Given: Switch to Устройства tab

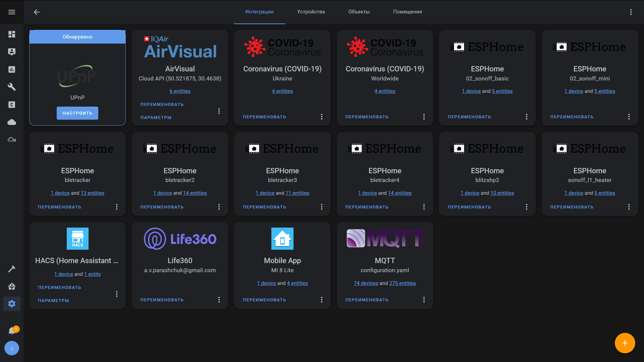Looking at the screenshot, I should point(311,12).
